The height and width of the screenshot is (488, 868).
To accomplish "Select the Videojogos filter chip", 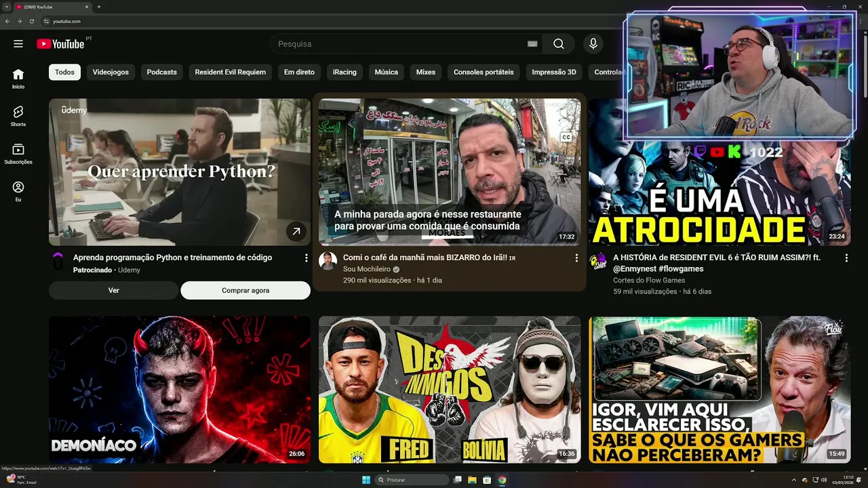I will pos(111,73).
